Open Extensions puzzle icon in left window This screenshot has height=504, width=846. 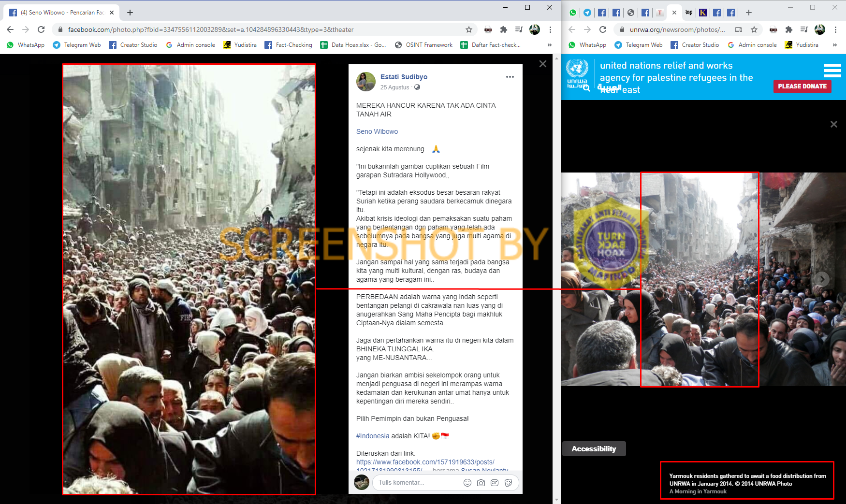click(504, 29)
